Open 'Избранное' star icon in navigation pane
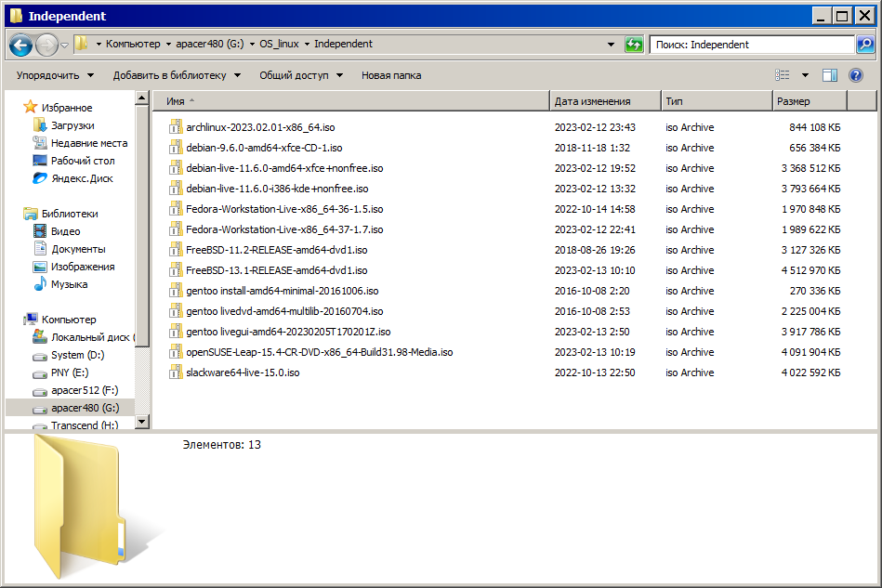Screen dimensions: 882x588 click(31, 107)
